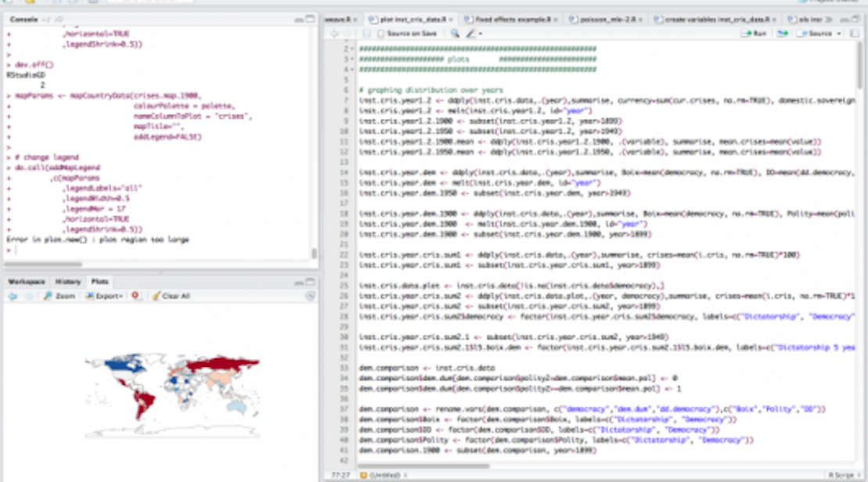
Task: Click the previous plot arrow
Action: point(13,296)
